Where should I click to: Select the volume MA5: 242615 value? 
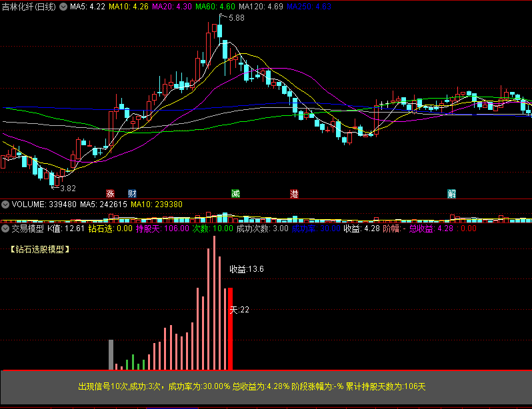pos(103,204)
